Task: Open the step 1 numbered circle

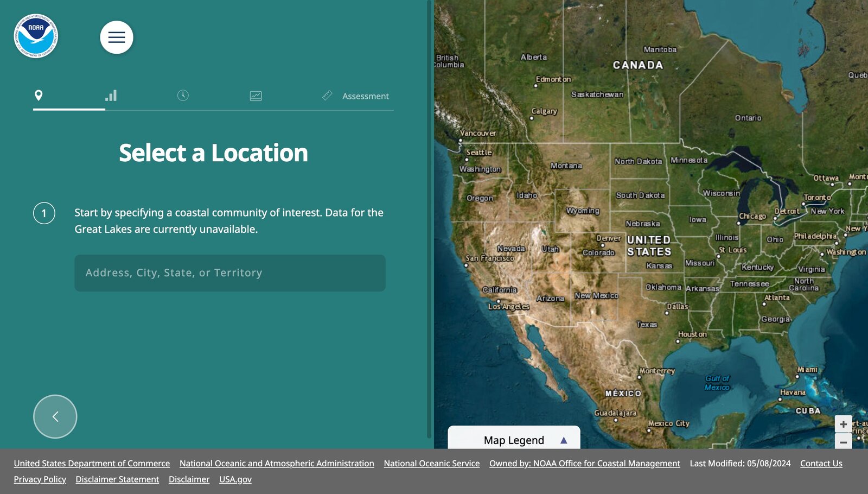Action: [x=44, y=214]
